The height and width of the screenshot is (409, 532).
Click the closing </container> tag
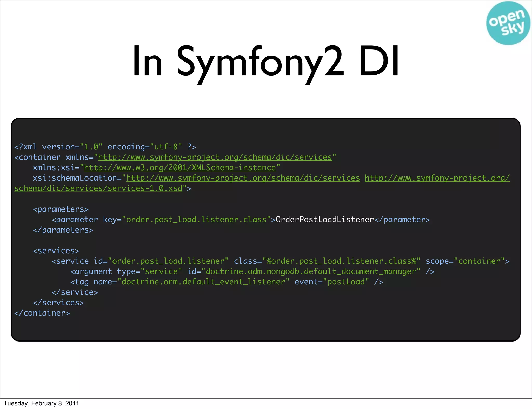pos(42,313)
